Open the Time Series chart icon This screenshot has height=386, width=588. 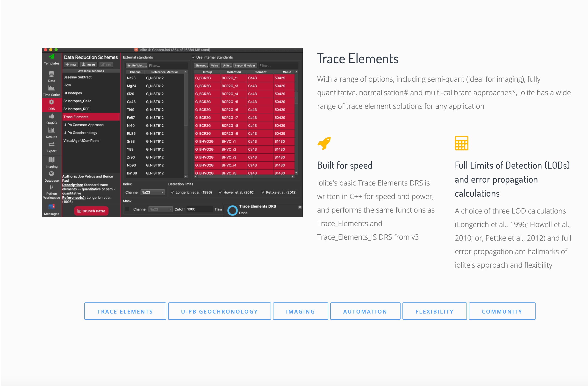coord(51,88)
